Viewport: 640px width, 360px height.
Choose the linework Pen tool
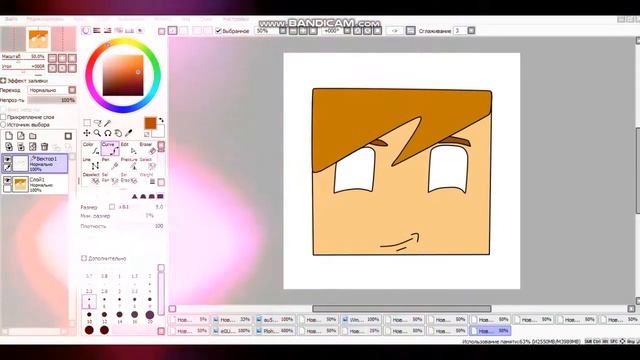[x=110, y=164]
